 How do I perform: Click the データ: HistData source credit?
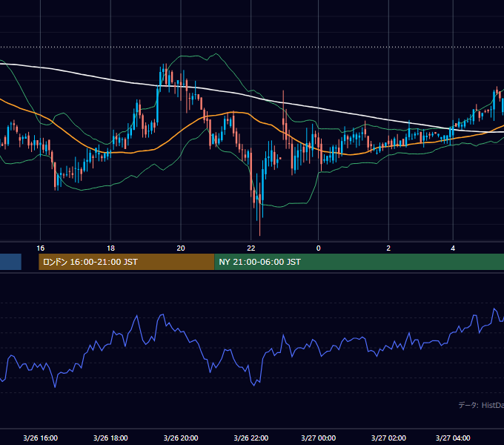[481, 405]
